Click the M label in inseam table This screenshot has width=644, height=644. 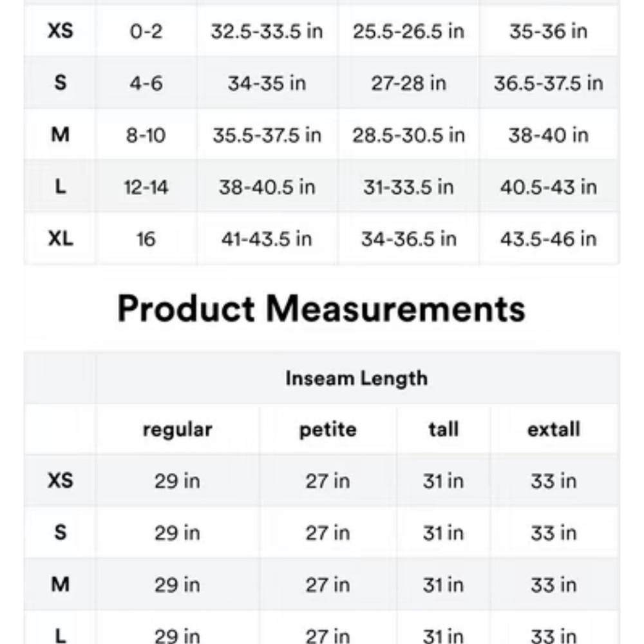tap(61, 585)
